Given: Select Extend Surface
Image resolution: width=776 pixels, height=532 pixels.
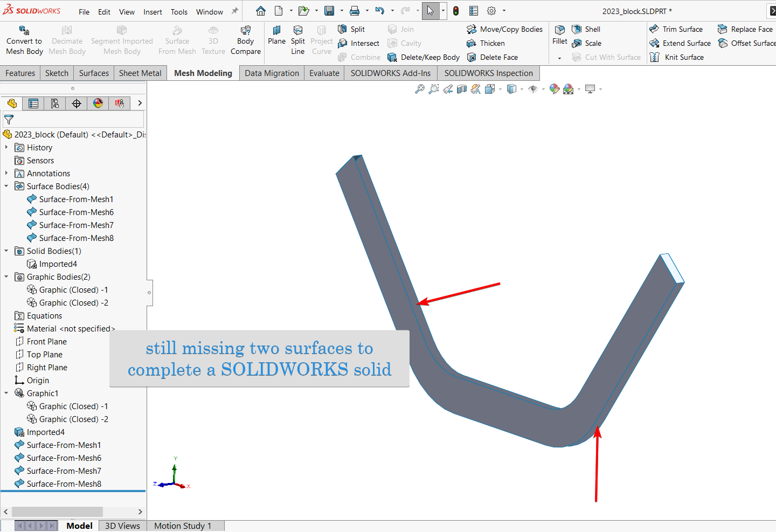Looking at the screenshot, I should (680, 43).
